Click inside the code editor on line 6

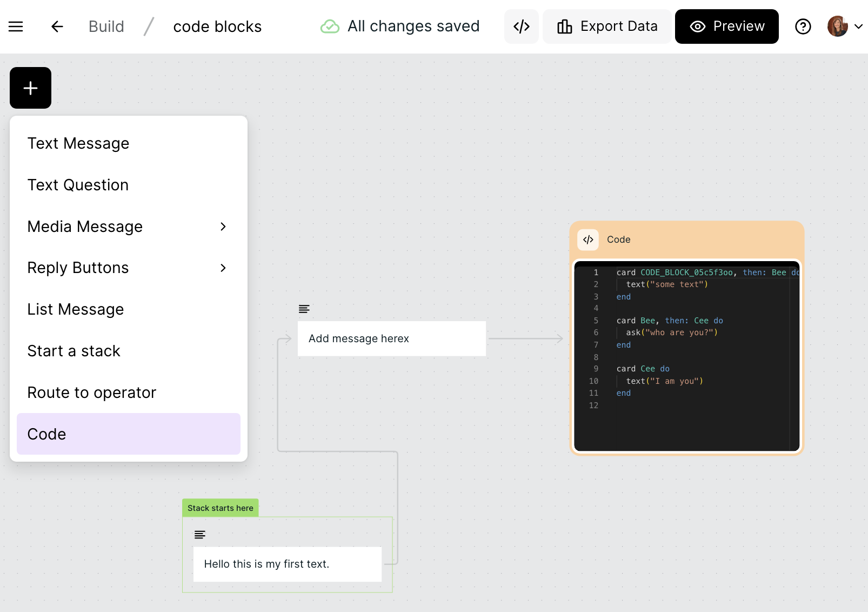pyautogui.click(x=703, y=332)
